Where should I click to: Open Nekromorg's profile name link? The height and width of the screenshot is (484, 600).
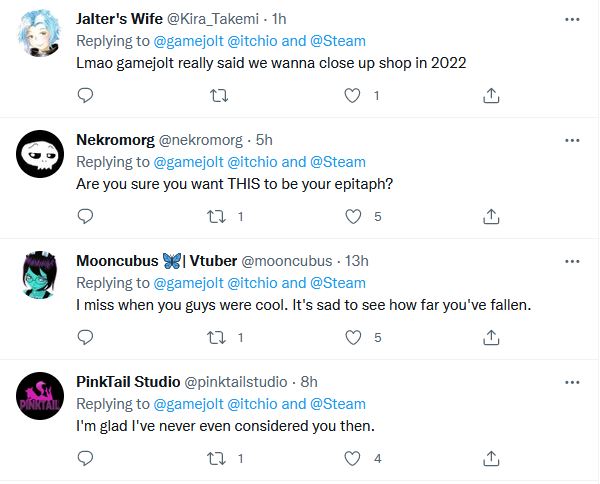point(115,140)
